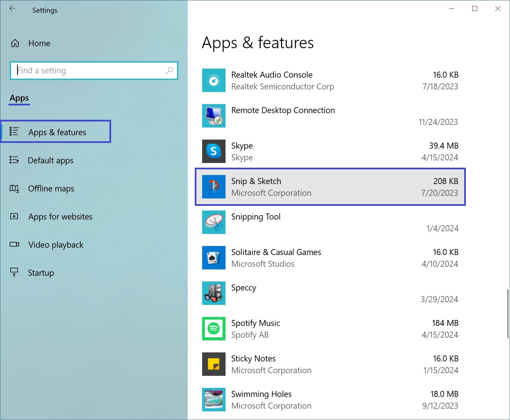This screenshot has width=510, height=420.
Task: Open the Default apps section
Action: [x=50, y=161]
